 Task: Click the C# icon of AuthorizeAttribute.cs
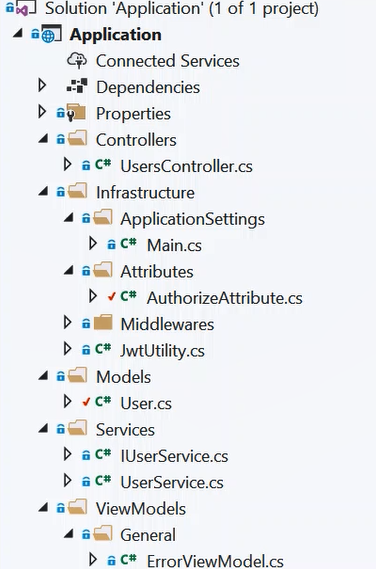[x=128, y=296]
